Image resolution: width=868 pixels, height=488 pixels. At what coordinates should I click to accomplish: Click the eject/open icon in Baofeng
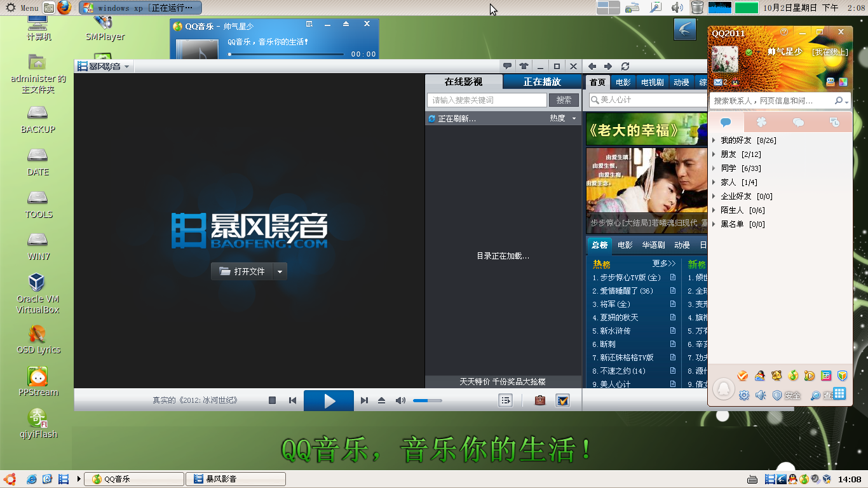(x=381, y=400)
